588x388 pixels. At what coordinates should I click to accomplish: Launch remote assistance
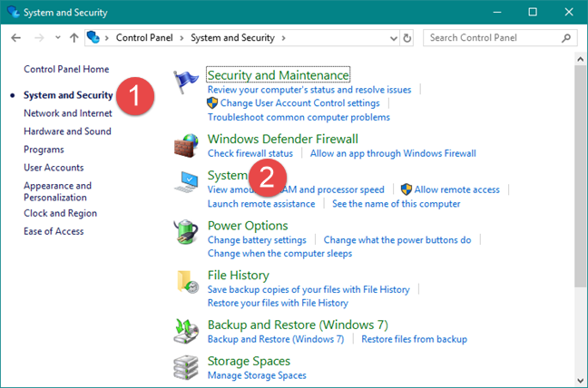(x=261, y=204)
